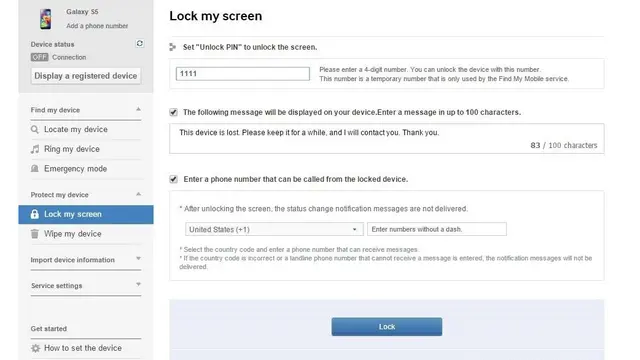Click the Ring my device music note icon
The height and width of the screenshot is (360, 640).
(x=35, y=149)
